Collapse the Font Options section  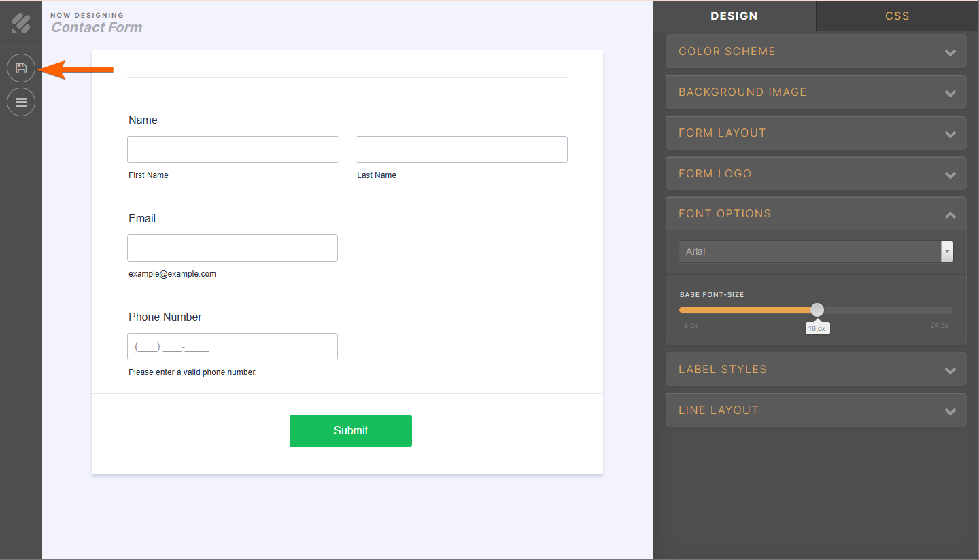[815, 213]
